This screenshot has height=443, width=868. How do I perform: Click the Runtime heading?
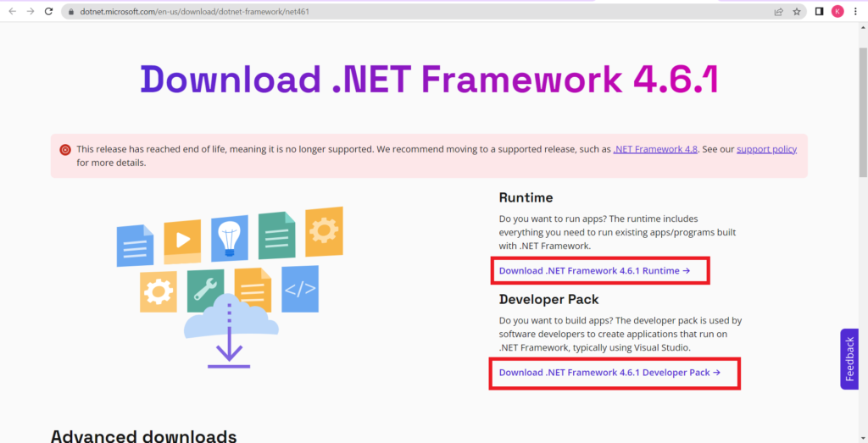point(526,198)
